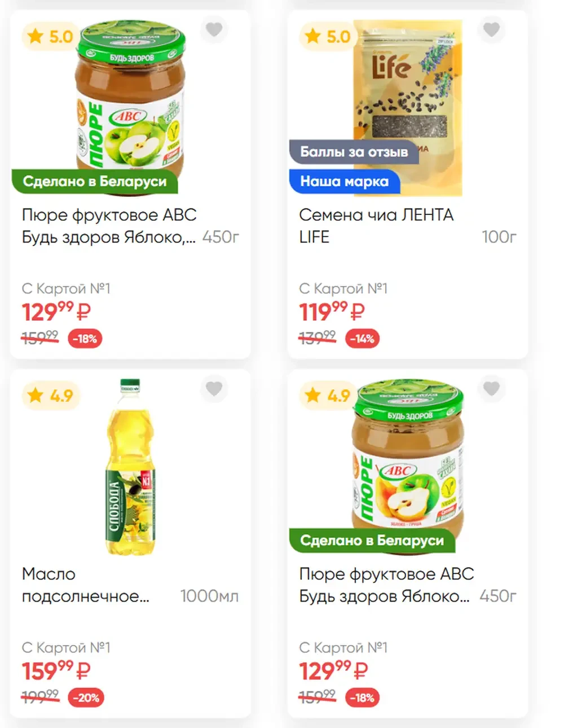The image size is (564, 728).
Task: Tap heart on Sloboda sunflower oil card
Action: [214, 389]
